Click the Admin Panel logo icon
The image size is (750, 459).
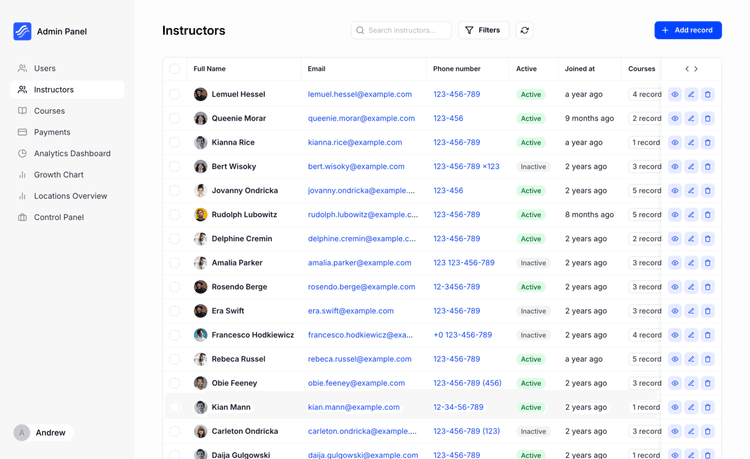(x=22, y=32)
